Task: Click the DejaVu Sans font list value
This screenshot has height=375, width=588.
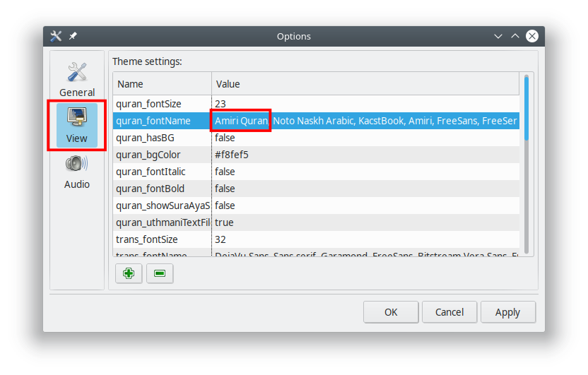Action: [x=366, y=254]
